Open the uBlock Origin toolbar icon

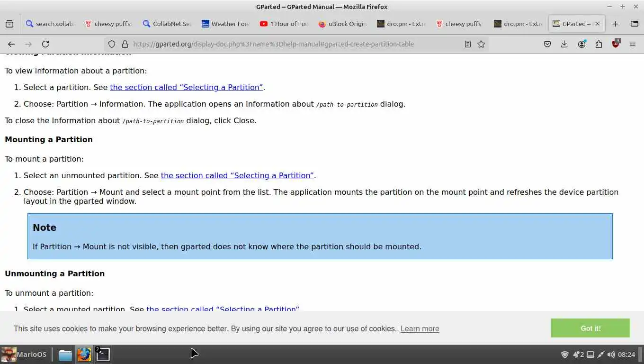(616, 44)
